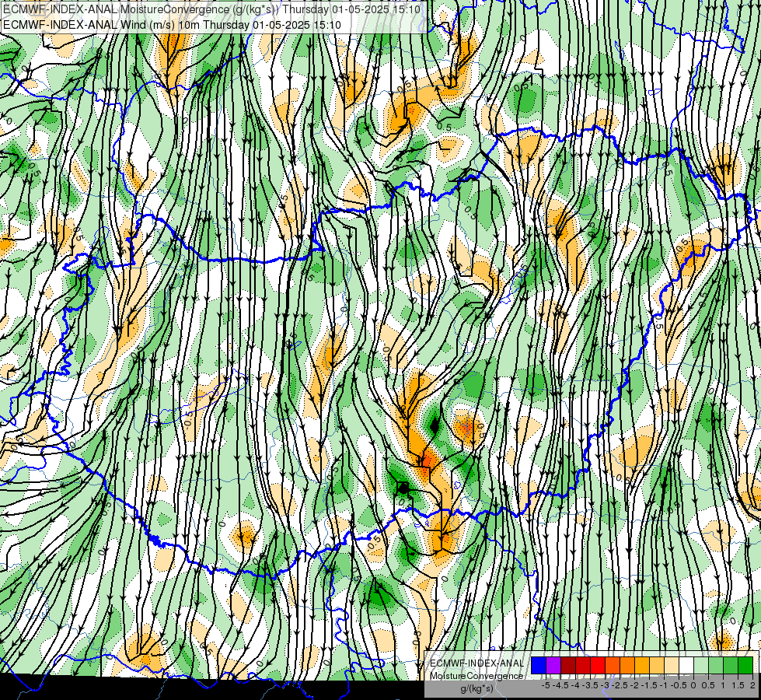Click the MoistureConvergence label in the legend

[476, 676]
